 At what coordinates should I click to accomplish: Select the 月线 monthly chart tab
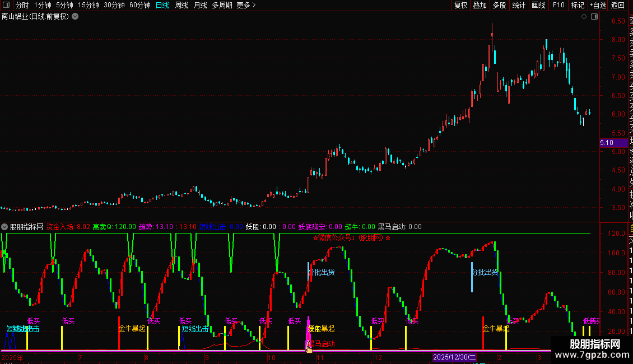coord(200,5)
